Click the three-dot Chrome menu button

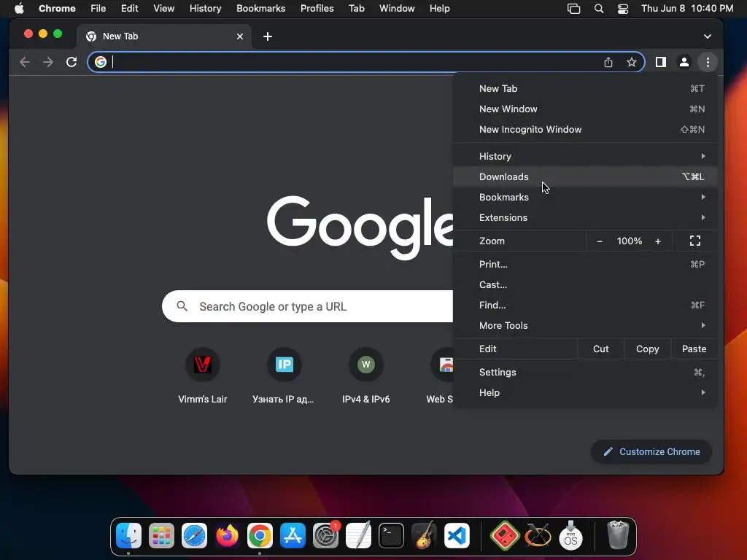tap(708, 62)
